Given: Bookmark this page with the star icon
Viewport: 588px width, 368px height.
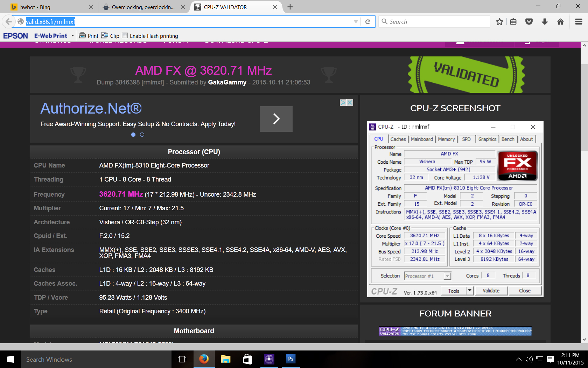Looking at the screenshot, I should point(499,22).
